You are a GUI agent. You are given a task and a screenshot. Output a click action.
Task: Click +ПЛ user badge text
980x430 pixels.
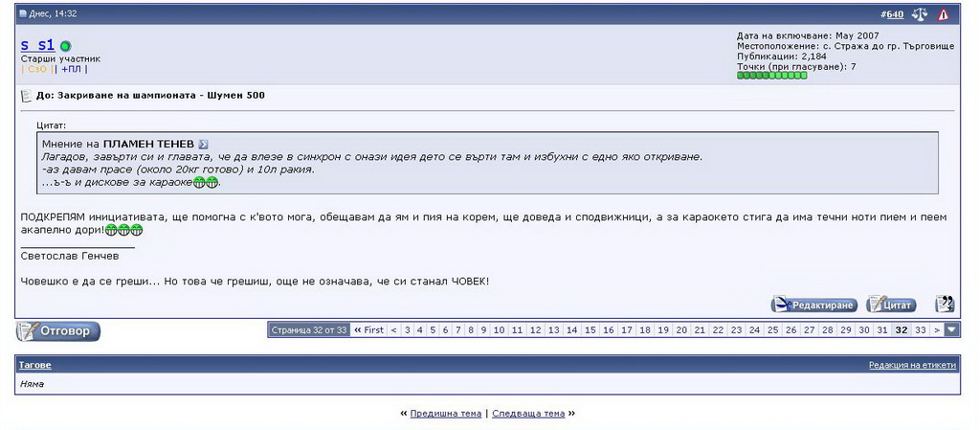coord(71,69)
